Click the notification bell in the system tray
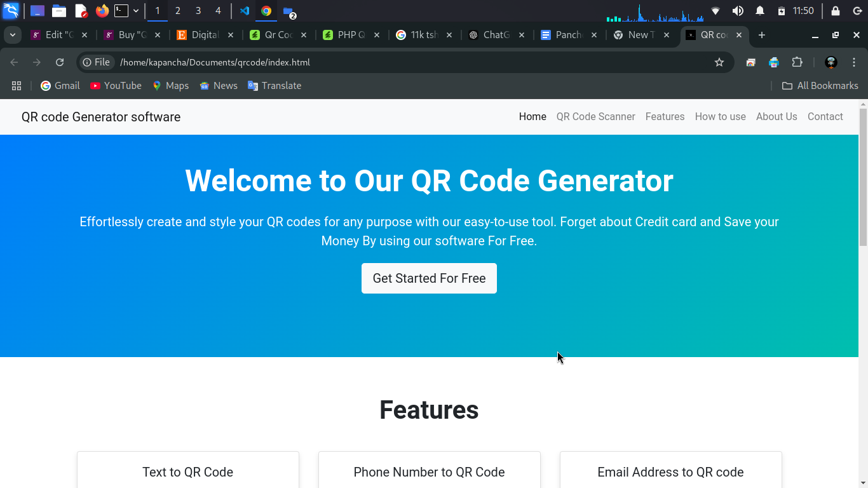 [x=760, y=11]
